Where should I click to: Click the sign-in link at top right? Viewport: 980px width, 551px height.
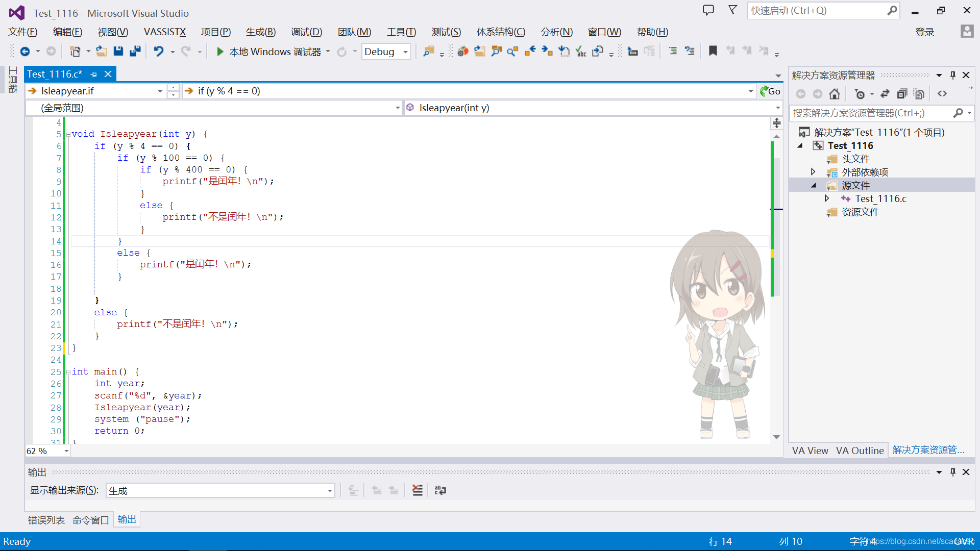coord(924,32)
